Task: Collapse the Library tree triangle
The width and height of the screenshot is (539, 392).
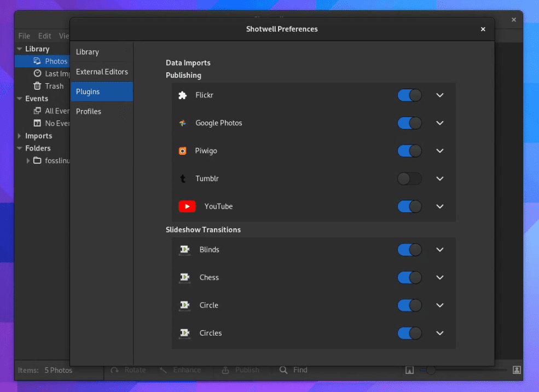Action: coord(20,49)
